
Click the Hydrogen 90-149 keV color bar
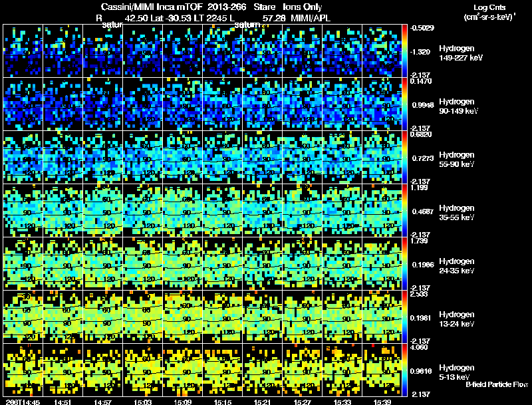pyautogui.click(x=404, y=104)
